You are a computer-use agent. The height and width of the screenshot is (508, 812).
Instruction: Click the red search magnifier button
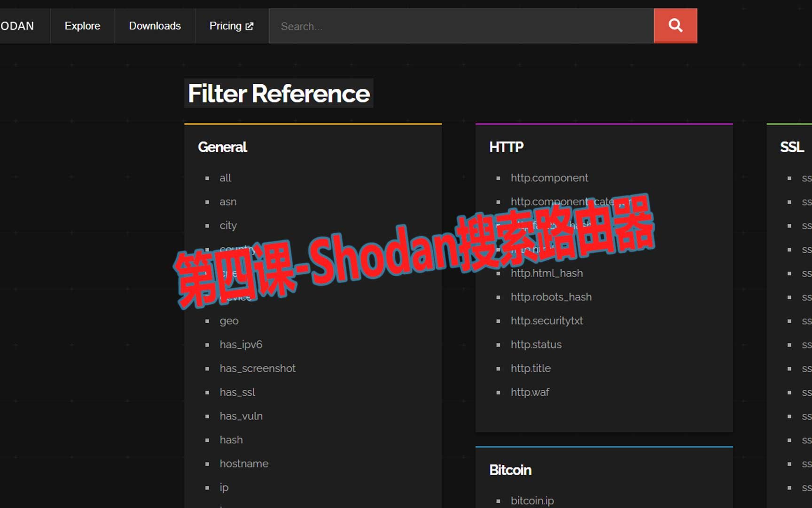(675, 26)
